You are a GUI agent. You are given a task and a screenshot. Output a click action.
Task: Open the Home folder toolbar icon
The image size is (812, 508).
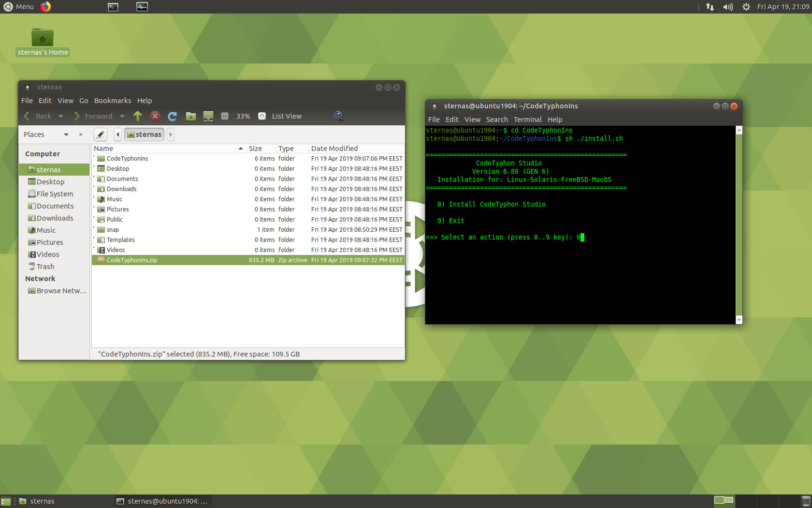(191, 116)
